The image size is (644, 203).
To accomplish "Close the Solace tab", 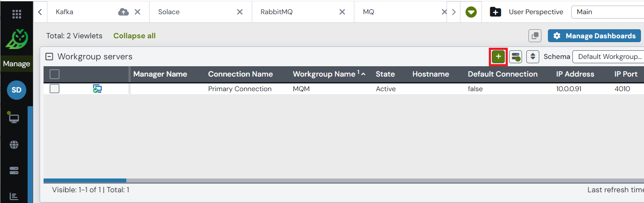I will pos(240,12).
